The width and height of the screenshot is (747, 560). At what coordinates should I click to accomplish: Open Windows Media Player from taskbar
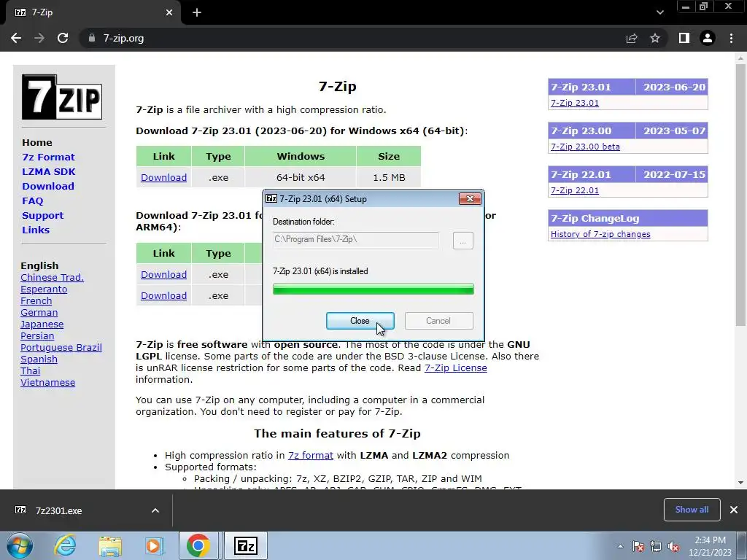[155, 545]
